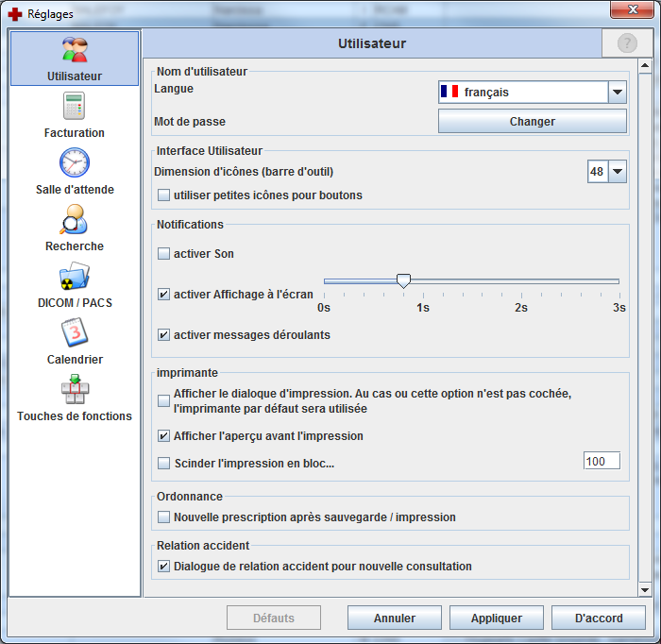Select the Calendrier icon
Viewport: 661px width, 644px height.
[75, 333]
